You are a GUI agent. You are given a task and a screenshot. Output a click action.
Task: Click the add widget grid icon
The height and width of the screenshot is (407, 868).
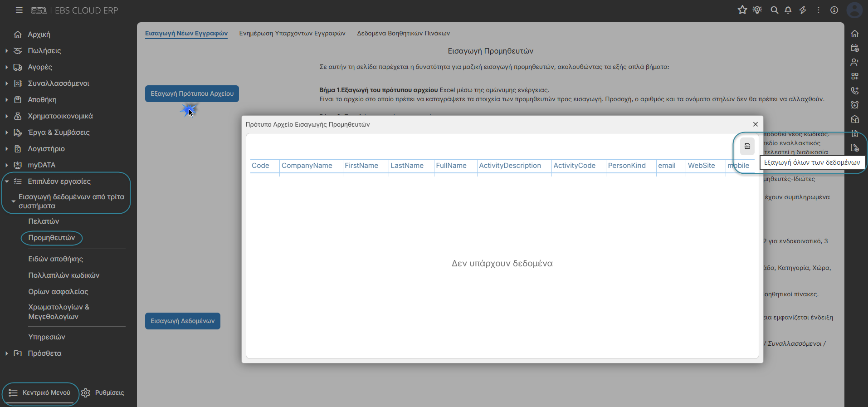(855, 76)
